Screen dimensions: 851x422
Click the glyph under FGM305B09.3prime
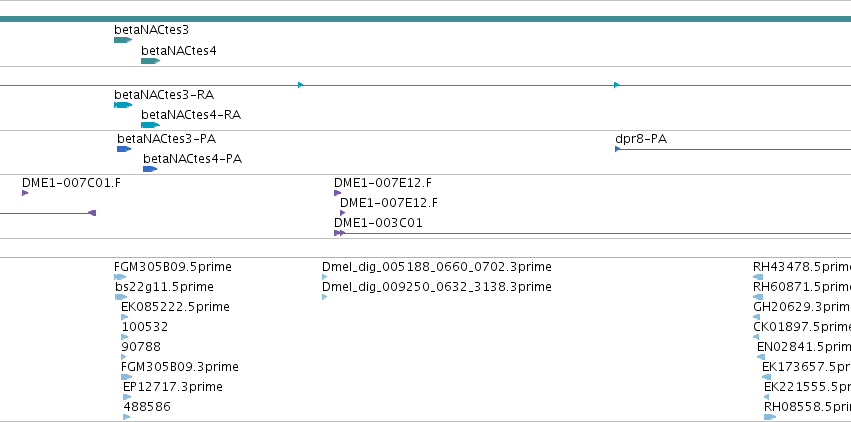(126, 377)
